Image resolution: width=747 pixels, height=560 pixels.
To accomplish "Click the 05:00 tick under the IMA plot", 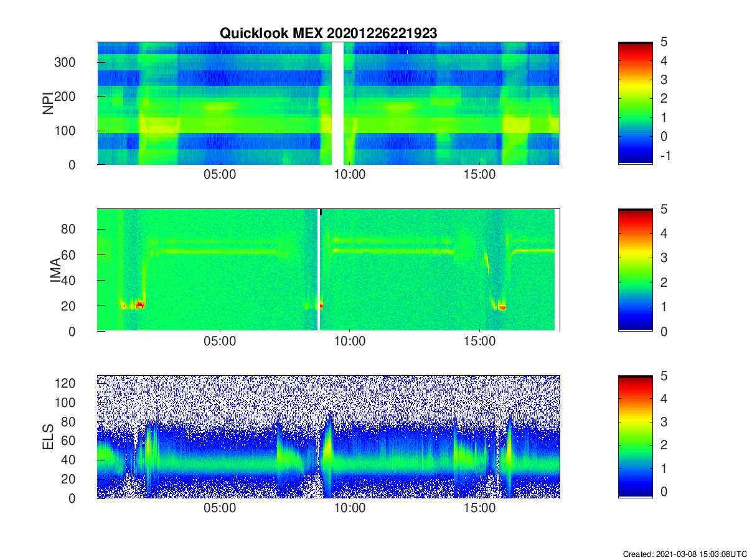I will pos(220,342).
